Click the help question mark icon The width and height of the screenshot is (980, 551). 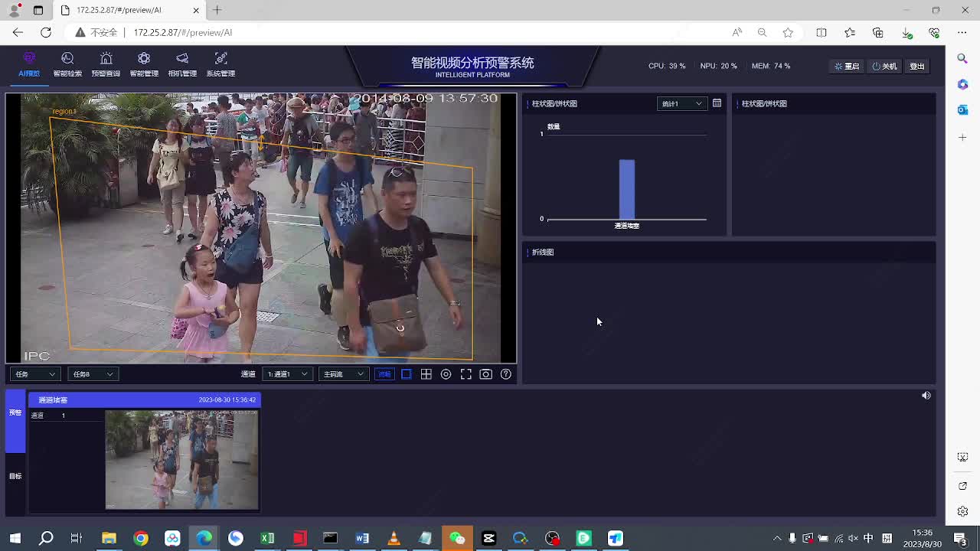click(505, 374)
